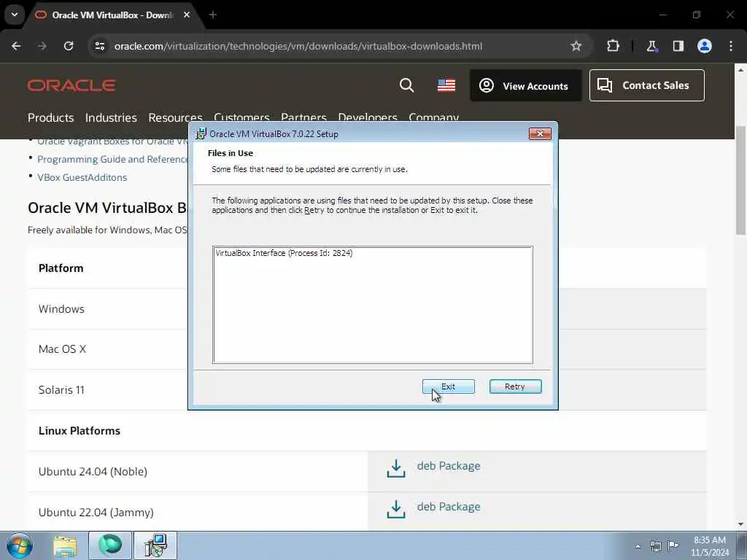Click the scrollbar up arrow

click(x=740, y=69)
